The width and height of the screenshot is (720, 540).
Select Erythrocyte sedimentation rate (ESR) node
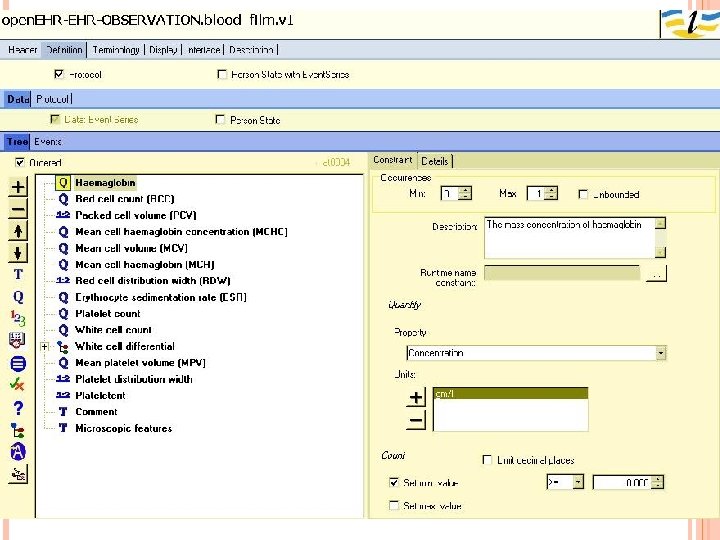tap(161, 297)
